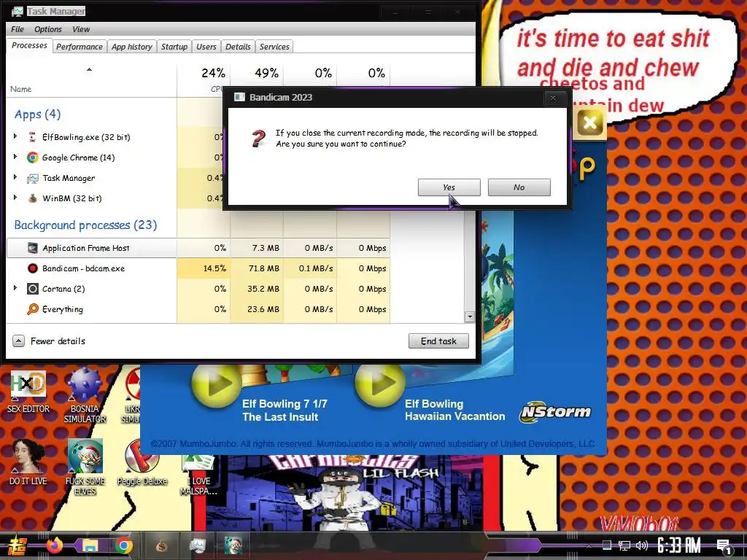Open the network icon in system tray
Viewport: 747px width, 560px height.
click(x=624, y=545)
